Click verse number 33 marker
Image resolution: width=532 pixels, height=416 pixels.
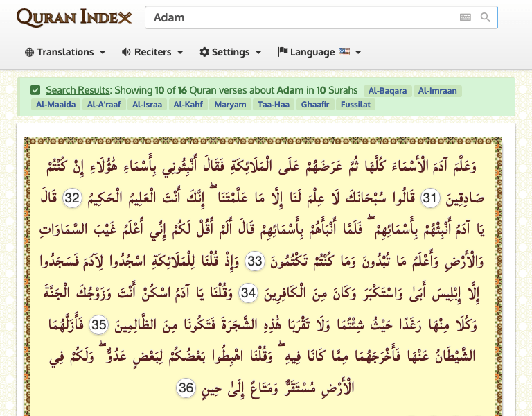(256, 261)
